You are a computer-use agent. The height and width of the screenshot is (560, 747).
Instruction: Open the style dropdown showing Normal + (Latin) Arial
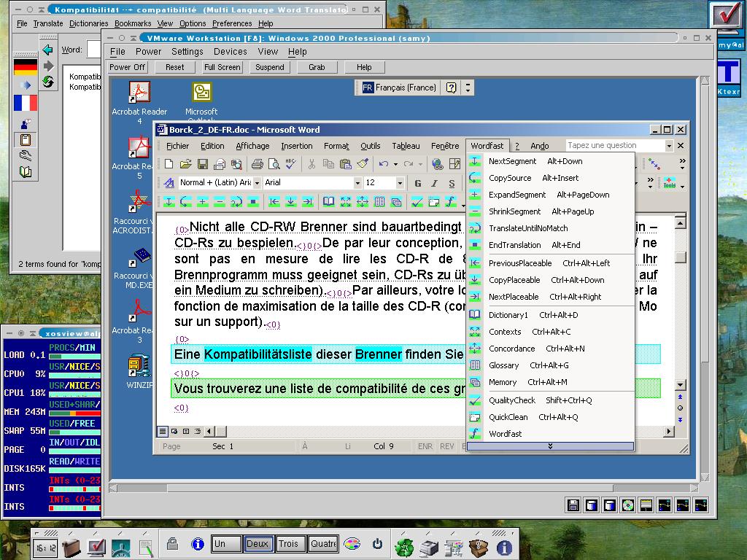tap(258, 183)
